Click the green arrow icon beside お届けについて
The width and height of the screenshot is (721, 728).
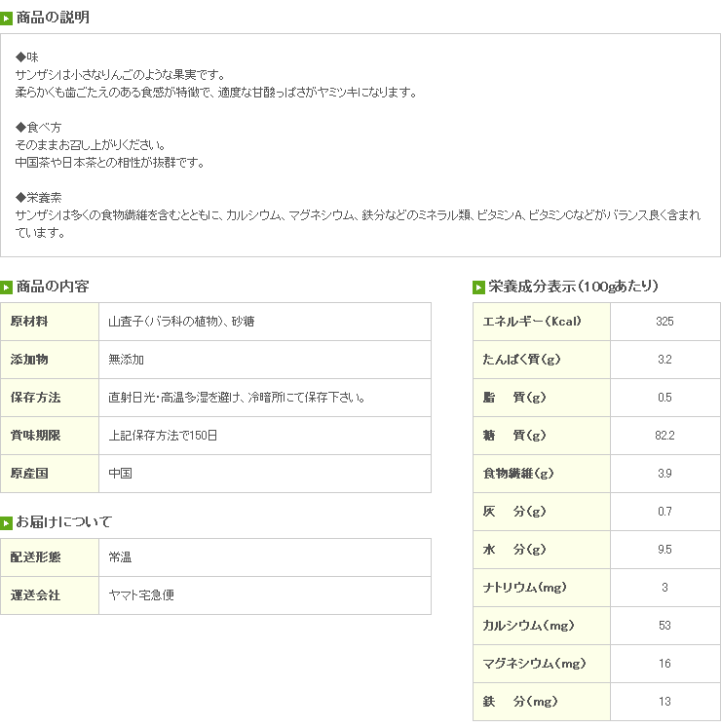coord(7,523)
